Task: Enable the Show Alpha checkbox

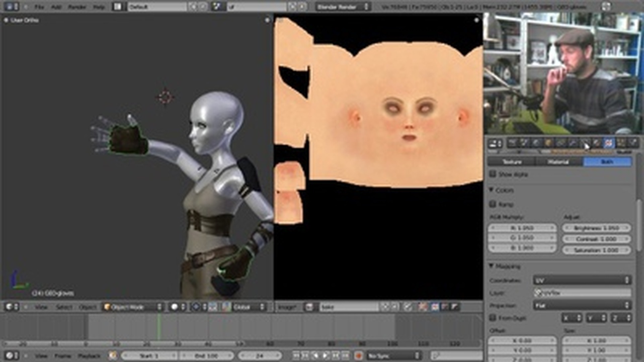Action: [493, 174]
